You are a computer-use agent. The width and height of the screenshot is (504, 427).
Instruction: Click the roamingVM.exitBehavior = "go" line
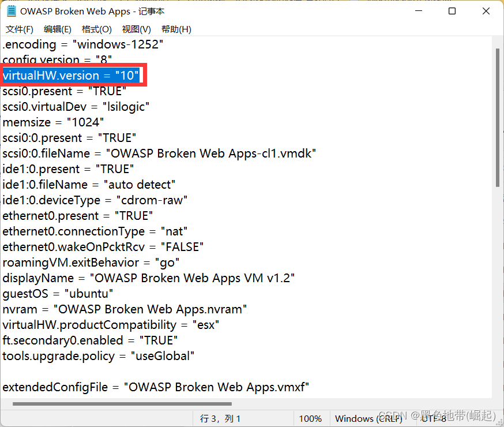tap(91, 263)
